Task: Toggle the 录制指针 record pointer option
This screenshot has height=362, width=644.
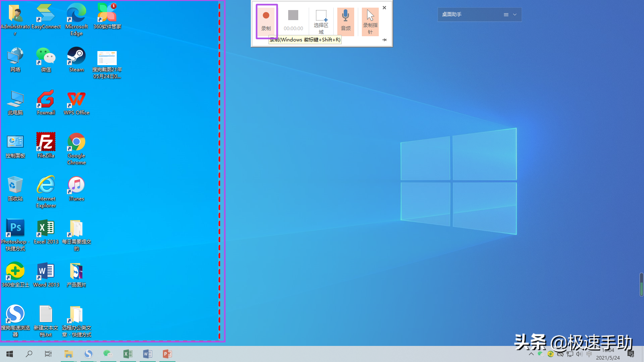Action: (370, 22)
